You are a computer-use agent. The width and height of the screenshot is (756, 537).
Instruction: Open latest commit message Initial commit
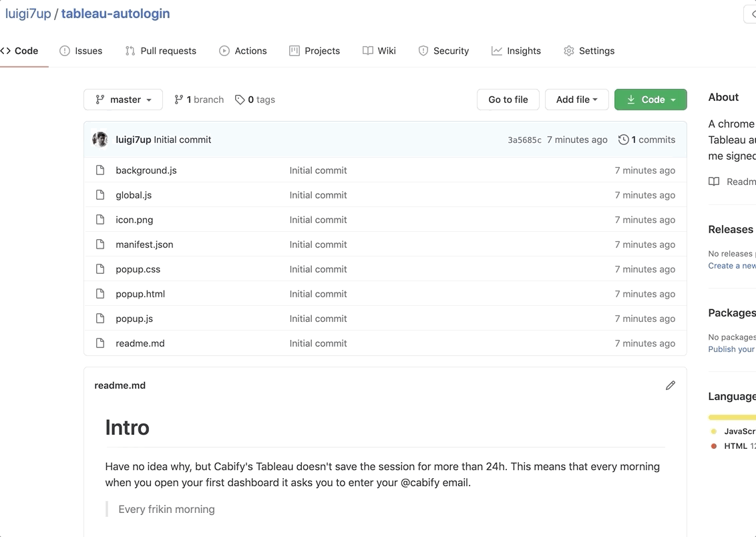pyautogui.click(x=182, y=140)
